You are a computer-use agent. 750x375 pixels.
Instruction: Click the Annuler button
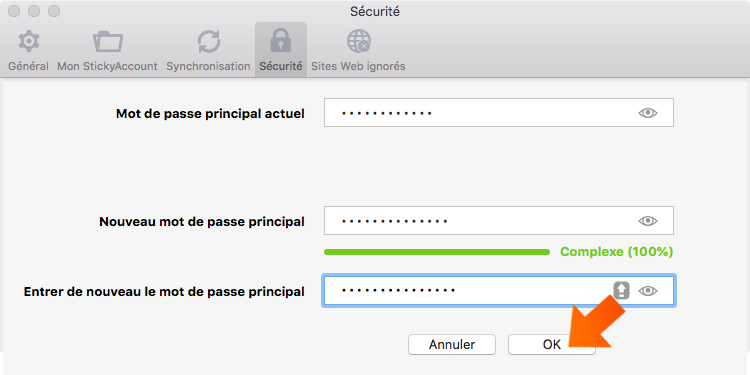[x=452, y=344]
